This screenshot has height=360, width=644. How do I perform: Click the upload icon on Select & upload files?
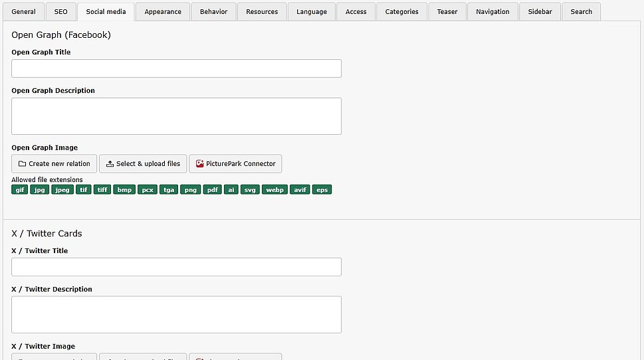110,164
